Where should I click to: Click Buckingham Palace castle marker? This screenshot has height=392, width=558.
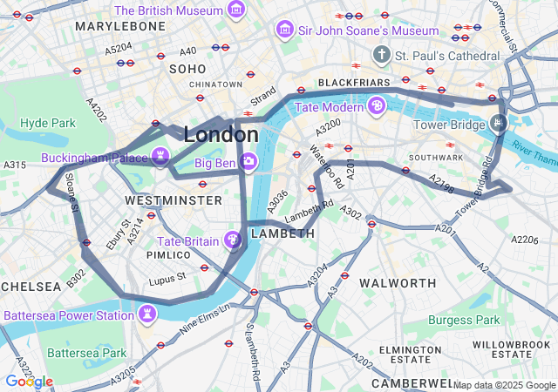(x=160, y=157)
